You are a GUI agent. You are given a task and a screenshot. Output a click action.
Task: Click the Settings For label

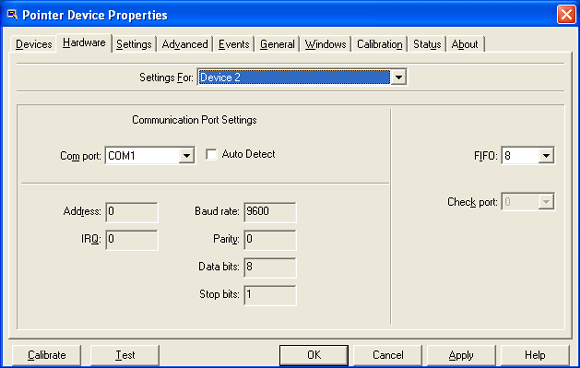[x=166, y=77]
